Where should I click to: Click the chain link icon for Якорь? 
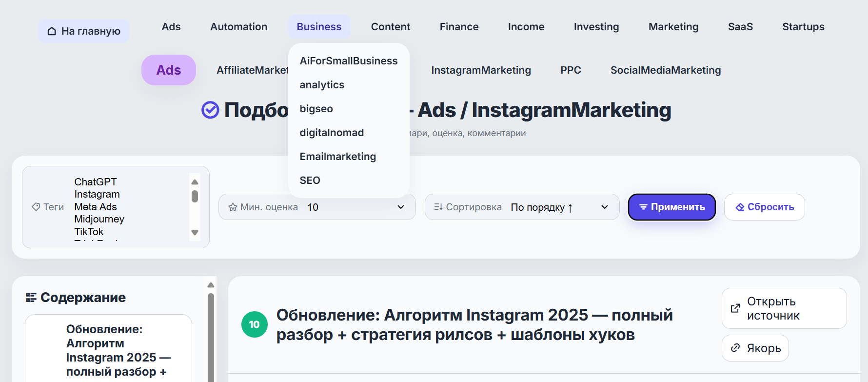pyautogui.click(x=735, y=348)
